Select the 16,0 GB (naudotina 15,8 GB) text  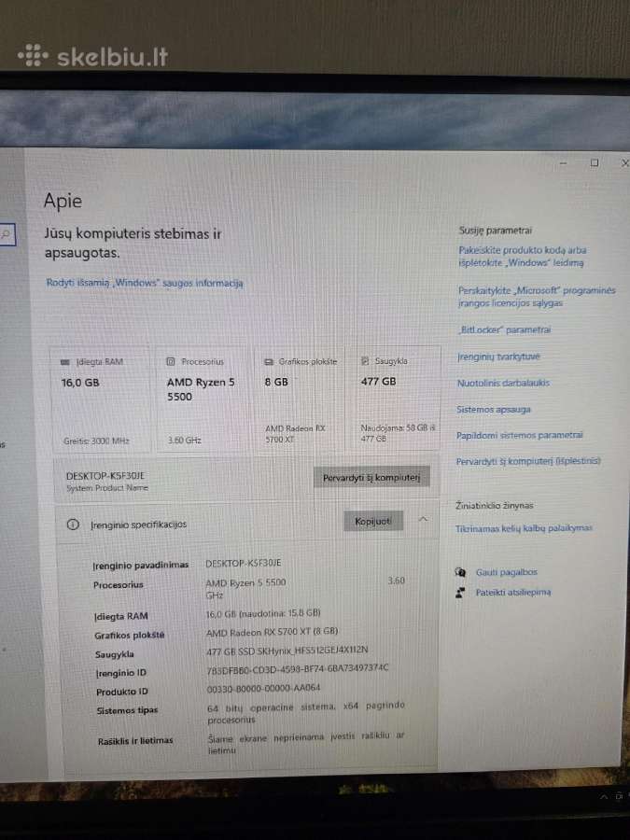[x=263, y=613]
